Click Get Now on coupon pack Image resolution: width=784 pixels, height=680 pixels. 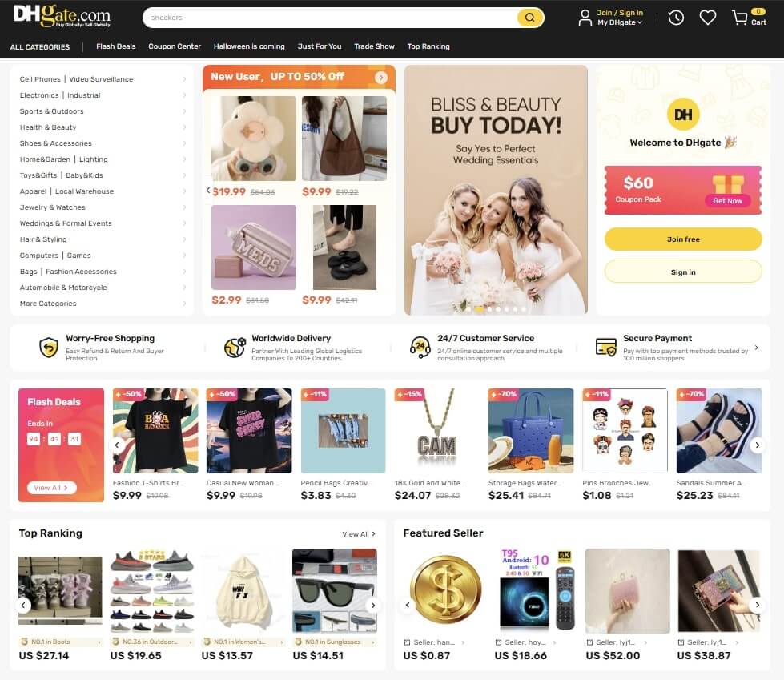pos(727,200)
